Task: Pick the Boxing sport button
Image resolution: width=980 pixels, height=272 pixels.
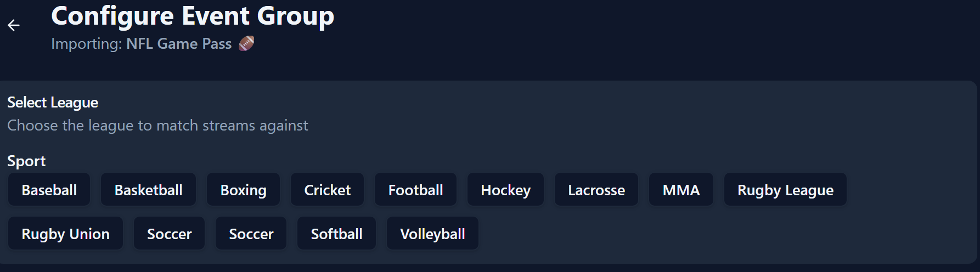Action: tap(243, 190)
